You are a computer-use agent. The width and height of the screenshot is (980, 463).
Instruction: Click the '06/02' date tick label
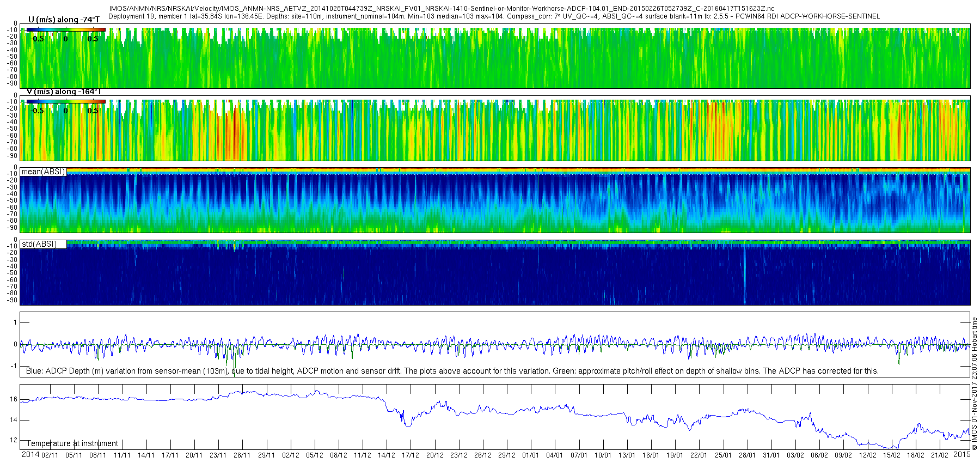(x=819, y=455)
